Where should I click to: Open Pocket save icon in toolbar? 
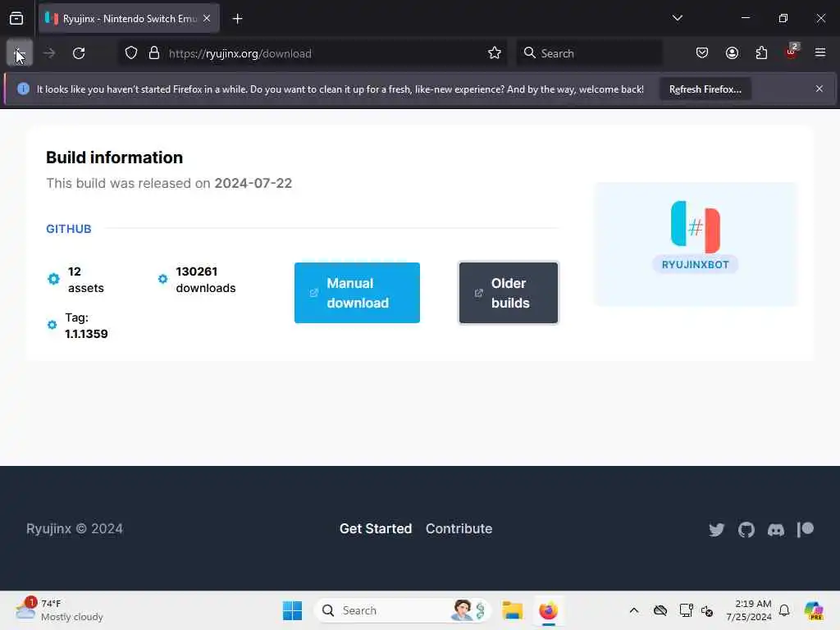(702, 53)
